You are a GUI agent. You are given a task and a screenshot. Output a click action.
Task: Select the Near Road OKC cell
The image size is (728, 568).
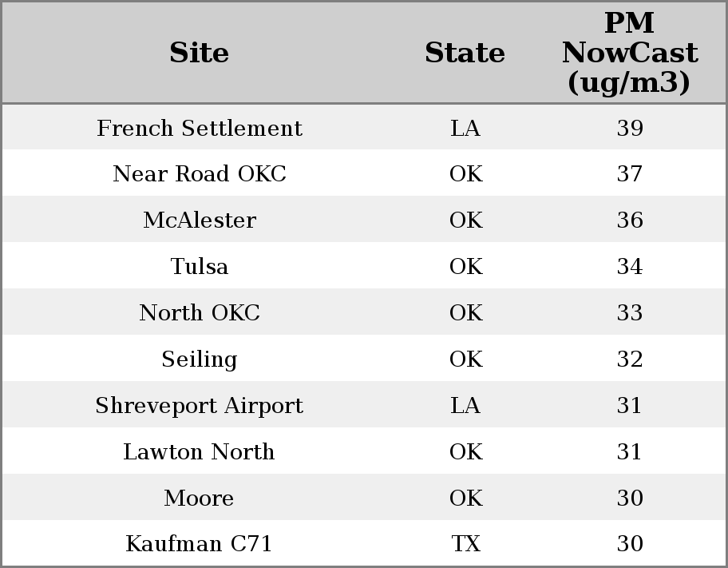point(199,174)
